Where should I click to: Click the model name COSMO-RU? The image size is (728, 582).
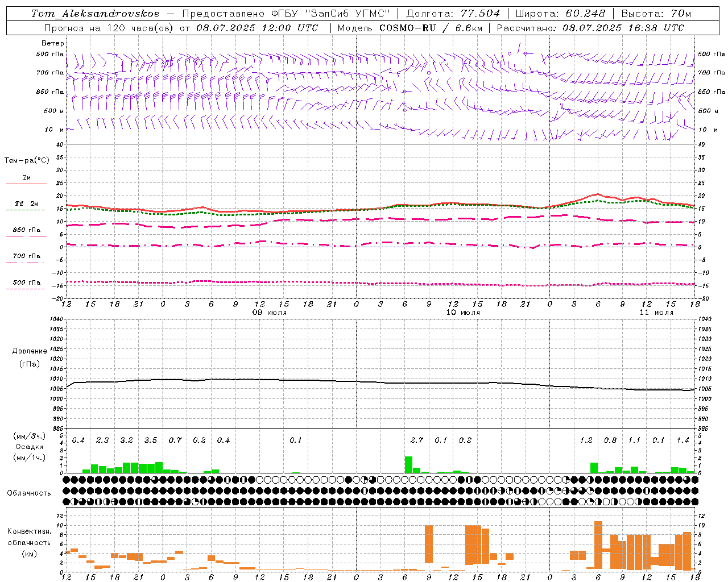407,28
